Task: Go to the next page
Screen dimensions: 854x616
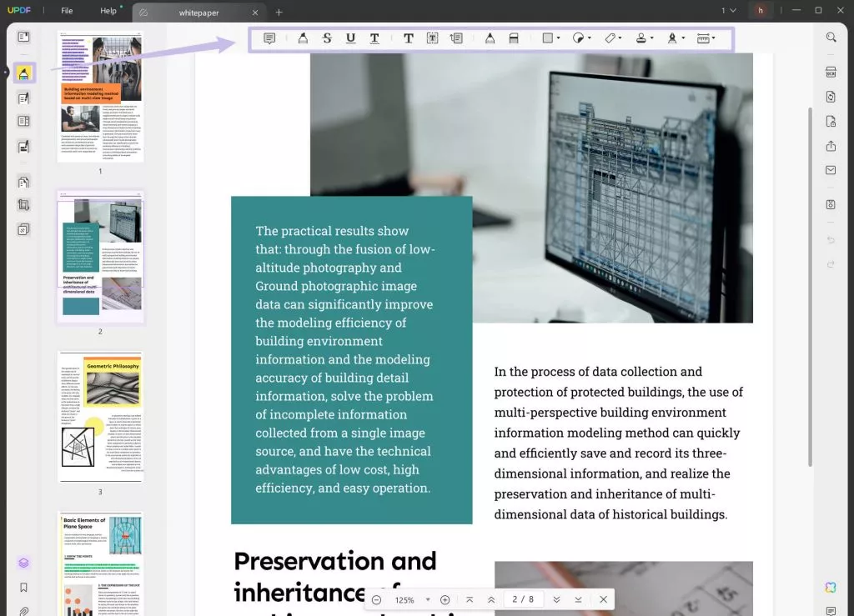Action: (556, 599)
